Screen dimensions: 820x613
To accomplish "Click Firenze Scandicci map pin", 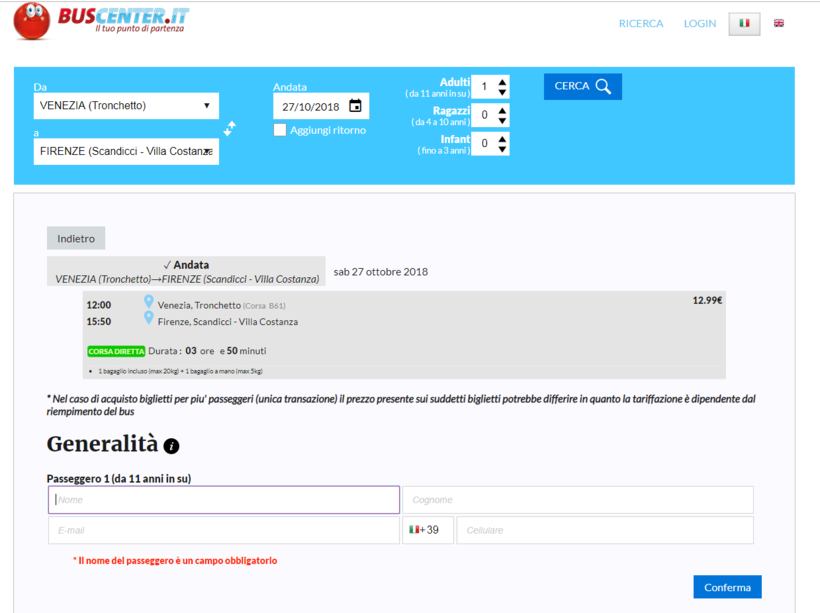I will 149,319.
